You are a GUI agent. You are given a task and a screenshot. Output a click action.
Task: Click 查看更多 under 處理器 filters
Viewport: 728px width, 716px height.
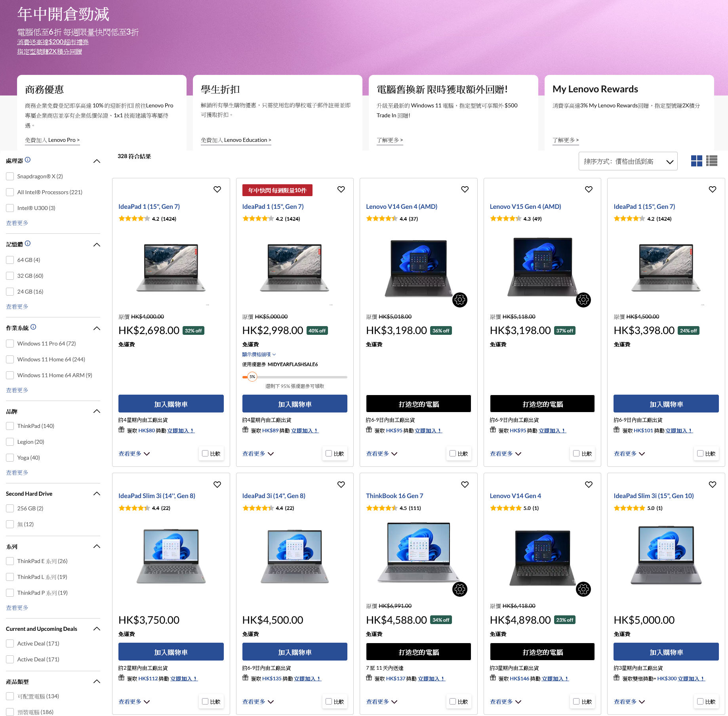17,223
